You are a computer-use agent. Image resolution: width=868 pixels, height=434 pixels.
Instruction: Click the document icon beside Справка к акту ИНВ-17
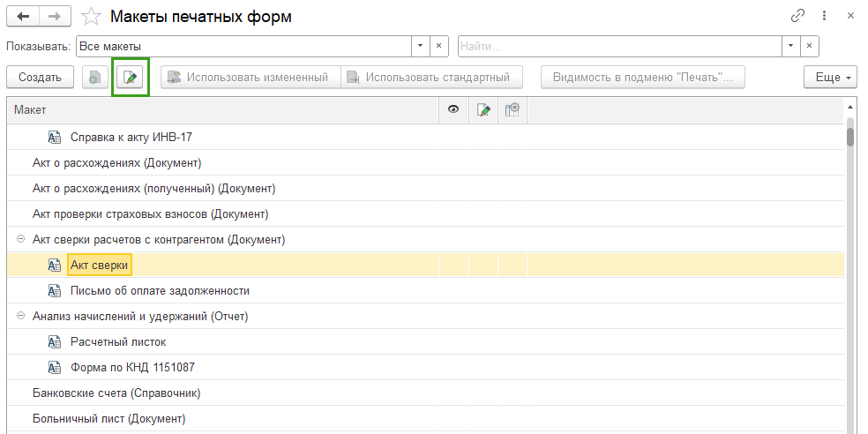click(55, 138)
